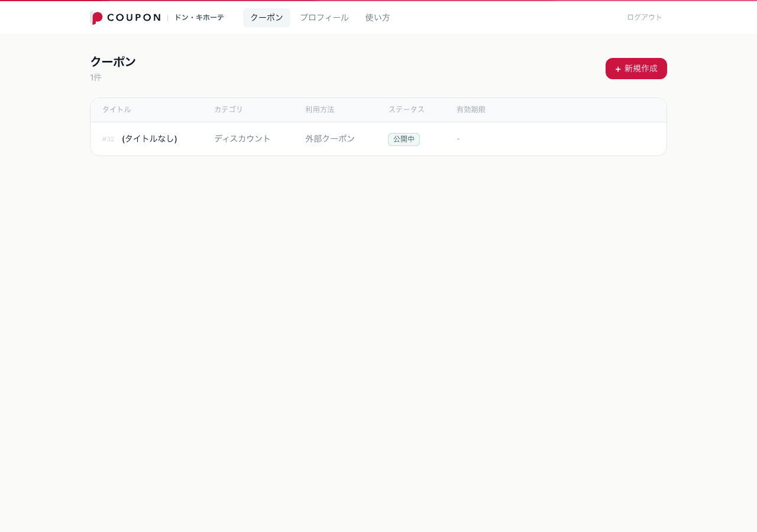Image resolution: width=757 pixels, height=532 pixels.
Task: Click the 外部クーポン cell
Action: pos(330,138)
